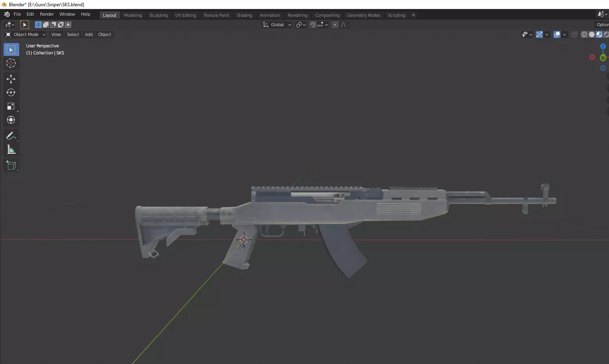
Task: Open the Edit menu
Action: pyautogui.click(x=30, y=14)
